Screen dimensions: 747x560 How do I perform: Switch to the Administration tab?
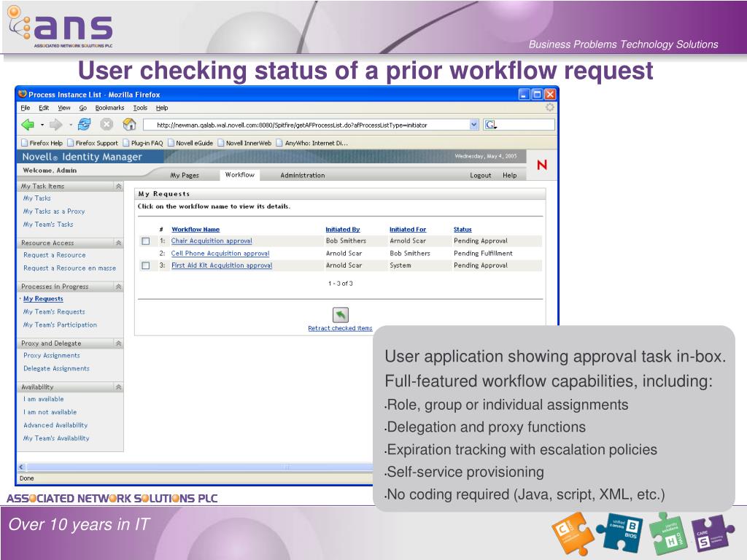[x=303, y=175]
